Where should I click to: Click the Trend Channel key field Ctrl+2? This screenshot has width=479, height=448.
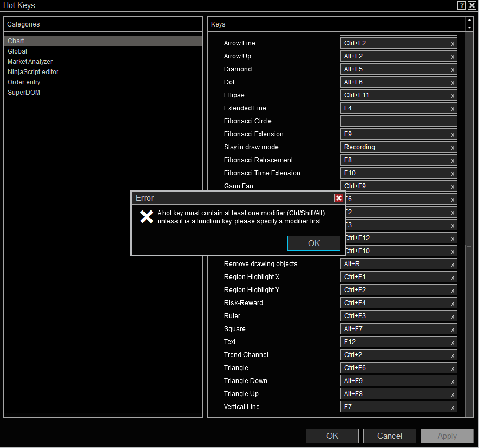pyautogui.click(x=399, y=355)
